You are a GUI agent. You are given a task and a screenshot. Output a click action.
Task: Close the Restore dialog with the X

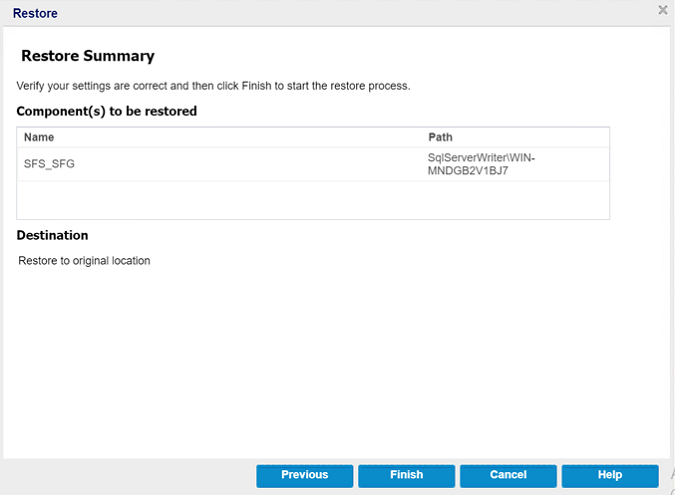(662, 10)
